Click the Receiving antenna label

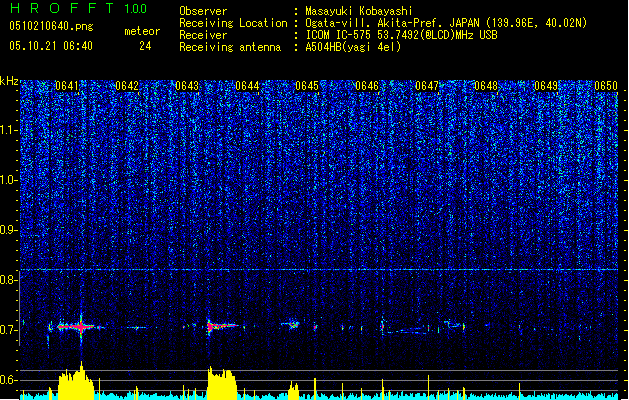230,47
